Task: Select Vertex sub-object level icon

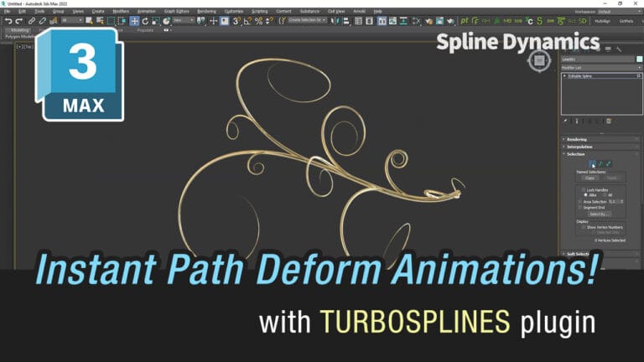Action: pyautogui.click(x=592, y=164)
